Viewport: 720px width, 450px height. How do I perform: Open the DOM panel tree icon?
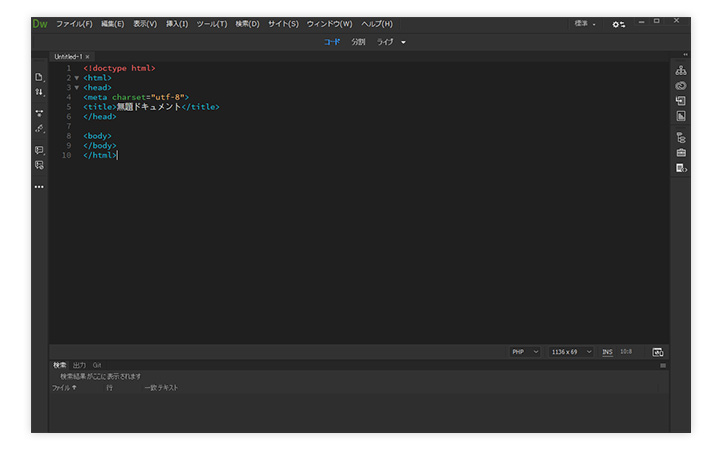pyautogui.click(x=681, y=137)
